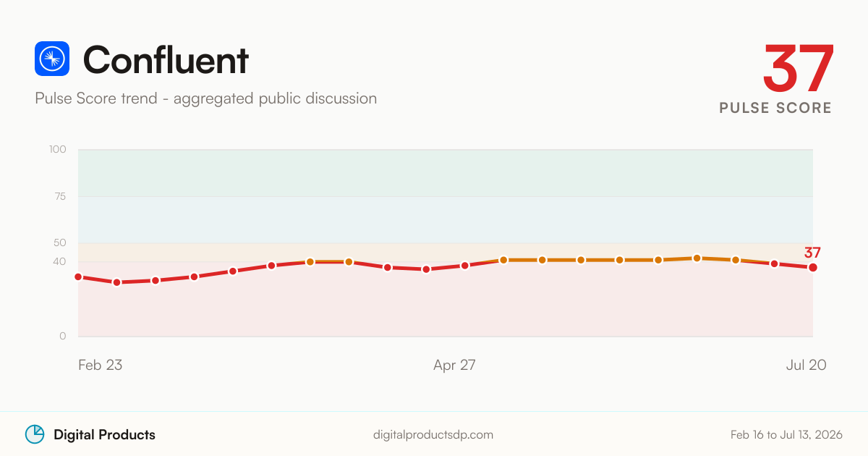Click the large red 37 pulse score
The width and height of the screenshot is (868, 456).
[799, 67]
